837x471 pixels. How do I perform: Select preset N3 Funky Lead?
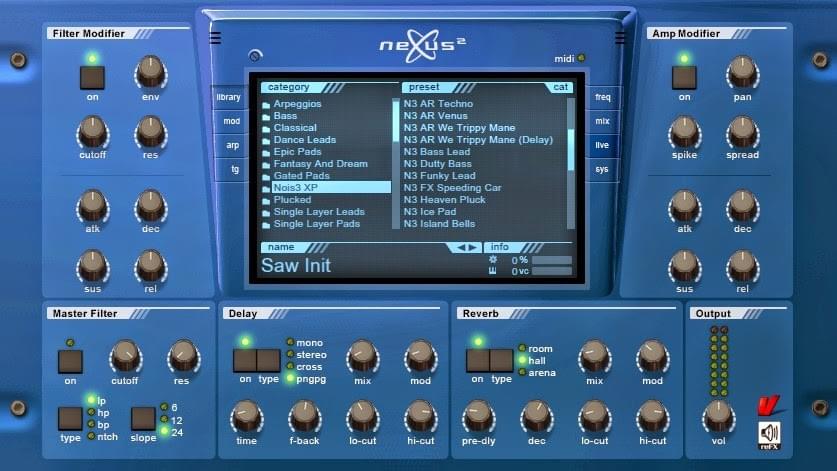click(x=439, y=176)
